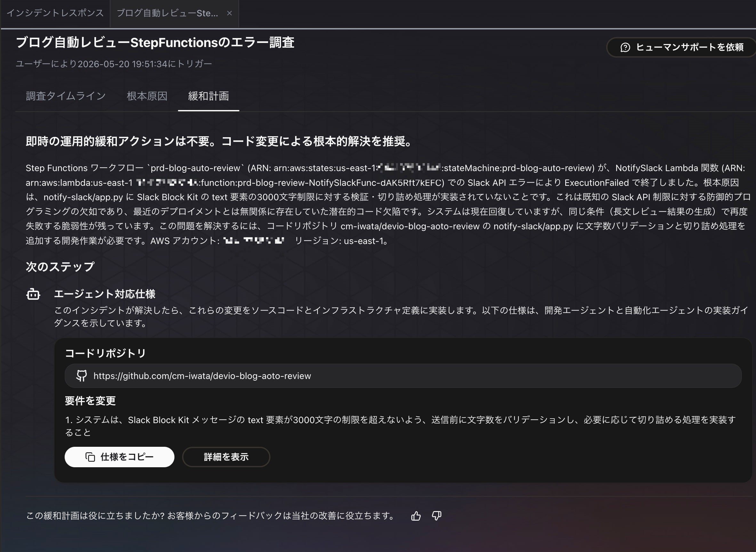Open the インシデントレスポンス tab
The image size is (756, 552).
coord(55,13)
